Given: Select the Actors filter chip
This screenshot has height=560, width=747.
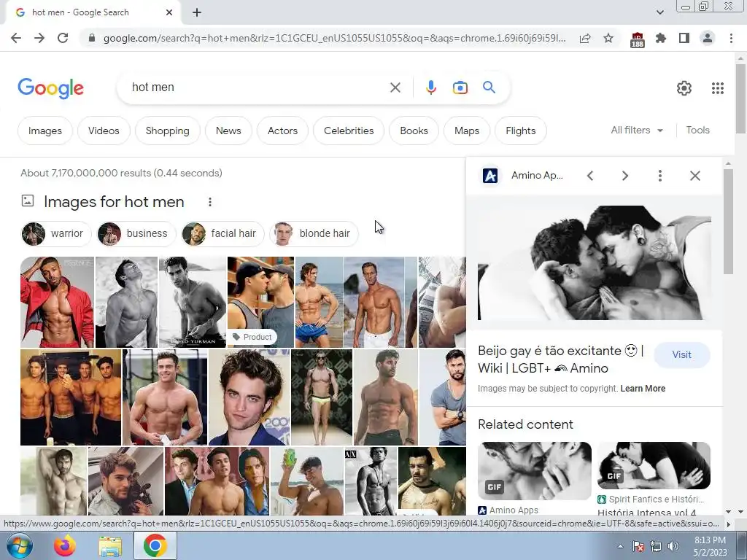Looking at the screenshot, I should click(x=282, y=131).
